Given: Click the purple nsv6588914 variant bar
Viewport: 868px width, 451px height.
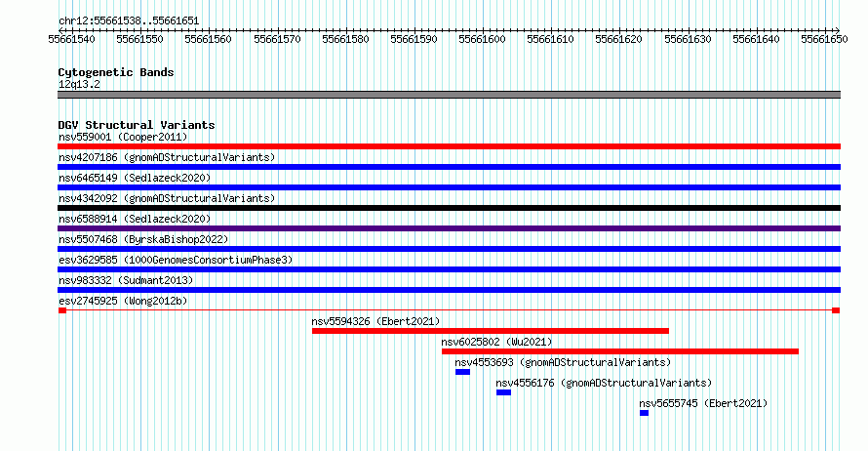Looking at the screenshot, I should 449,228.
